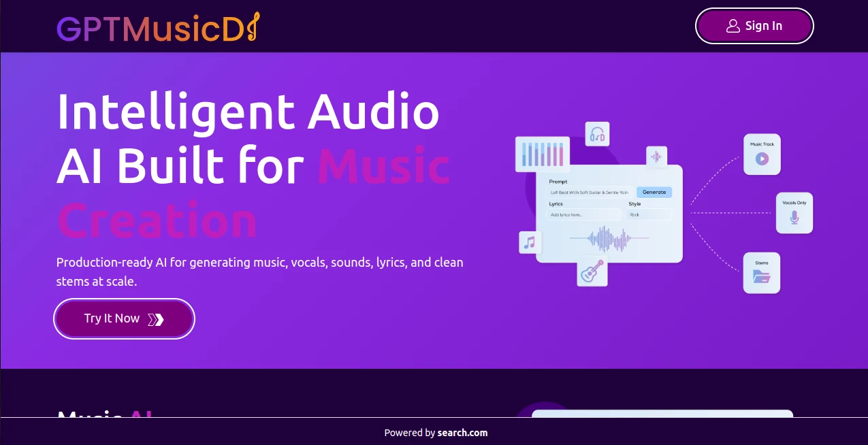Image resolution: width=868 pixels, height=445 pixels.
Task: Click the Generate button in the illustration
Action: [654, 192]
